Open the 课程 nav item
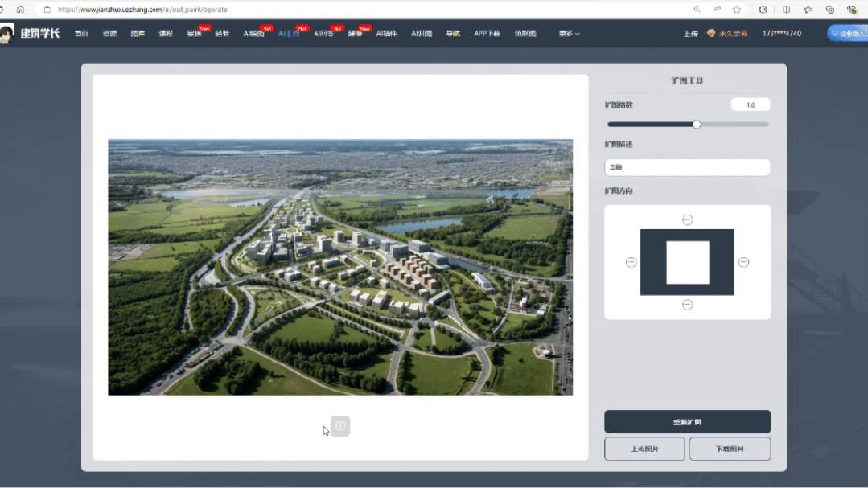This screenshot has width=868, height=488. click(x=166, y=34)
